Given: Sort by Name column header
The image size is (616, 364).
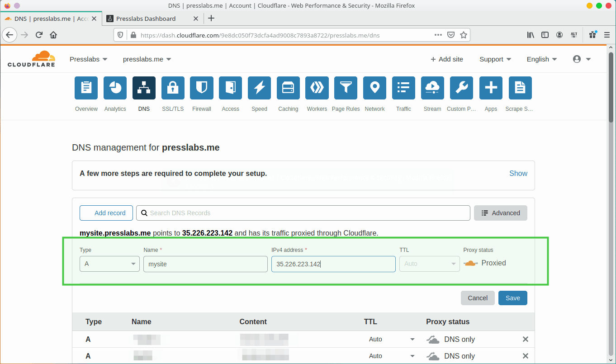Looking at the screenshot, I should tap(141, 322).
